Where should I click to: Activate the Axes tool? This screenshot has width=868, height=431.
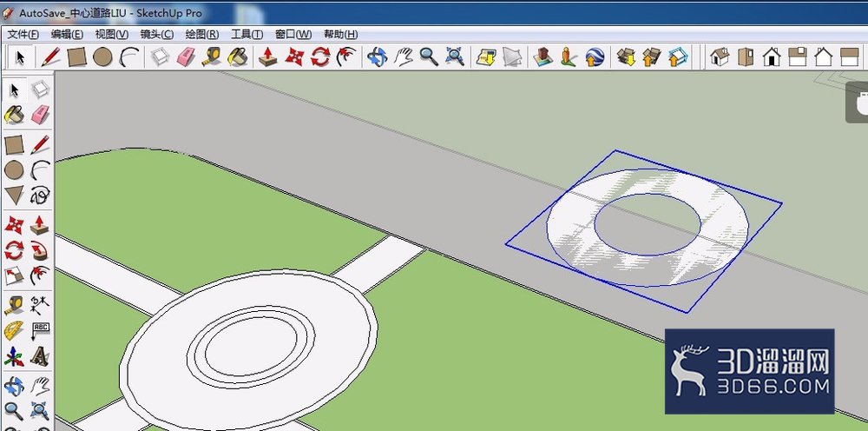tap(14, 356)
